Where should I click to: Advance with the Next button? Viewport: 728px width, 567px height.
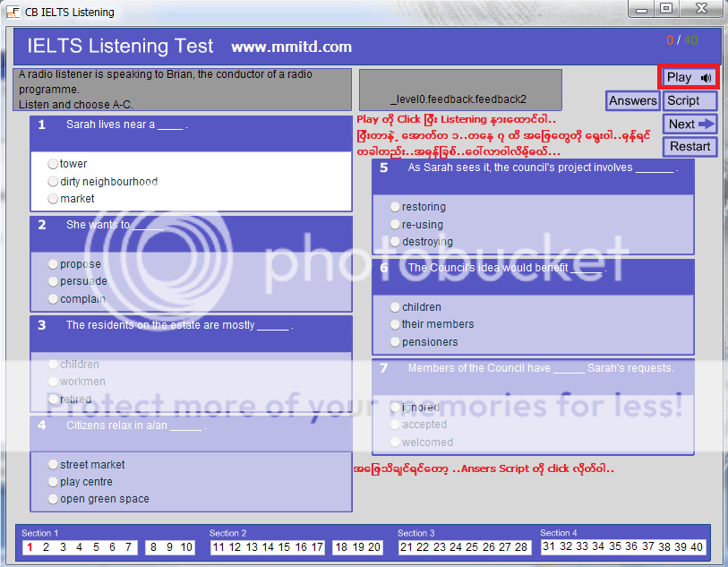tap(689, 124)
